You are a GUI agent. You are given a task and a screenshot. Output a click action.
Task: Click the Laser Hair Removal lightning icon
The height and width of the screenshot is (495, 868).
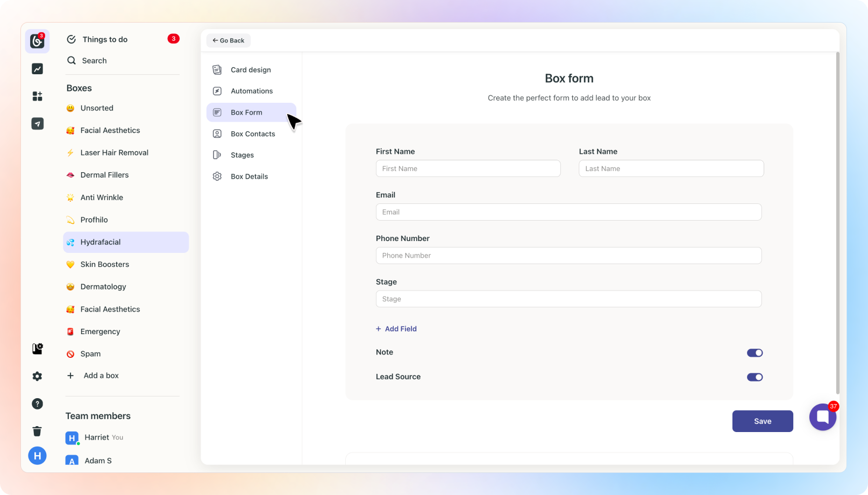point(70,153)
